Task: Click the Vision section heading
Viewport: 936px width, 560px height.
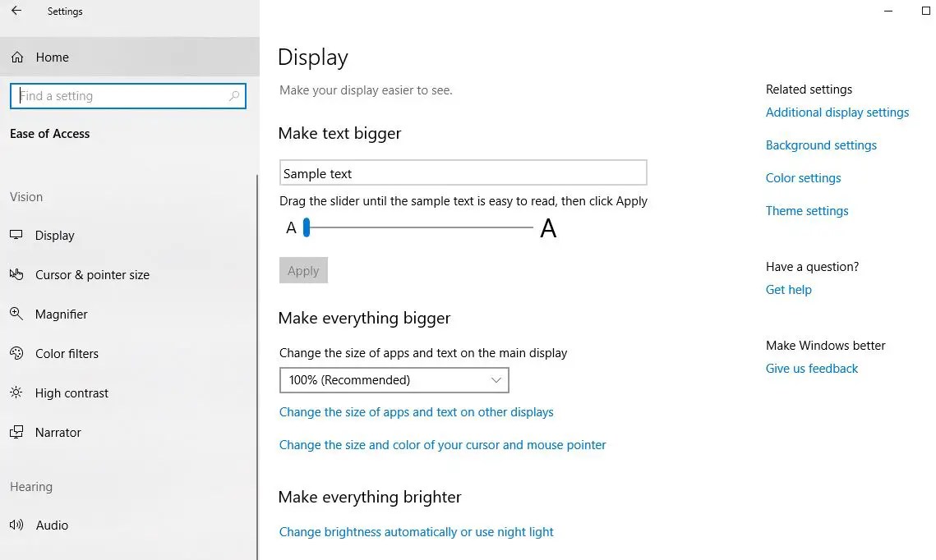Action: pyautogui.click(x=26, y=197)
